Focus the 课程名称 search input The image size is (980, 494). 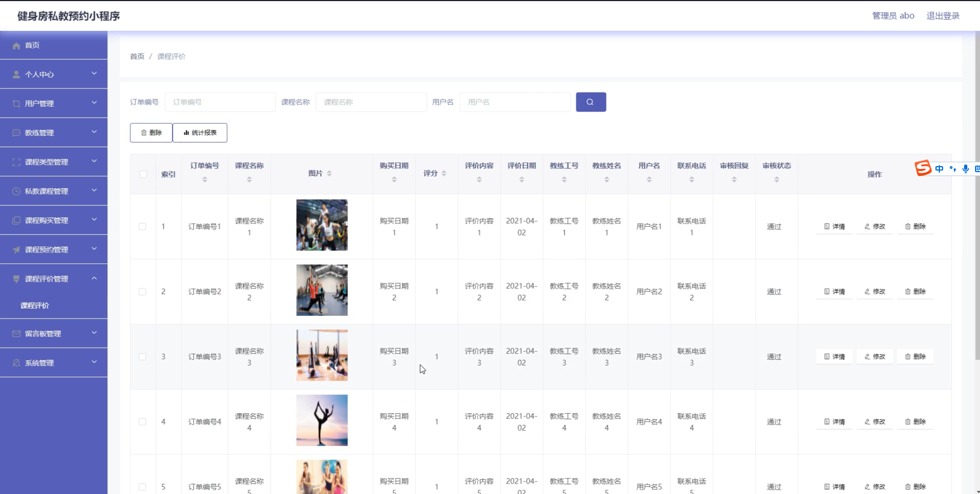371,102
